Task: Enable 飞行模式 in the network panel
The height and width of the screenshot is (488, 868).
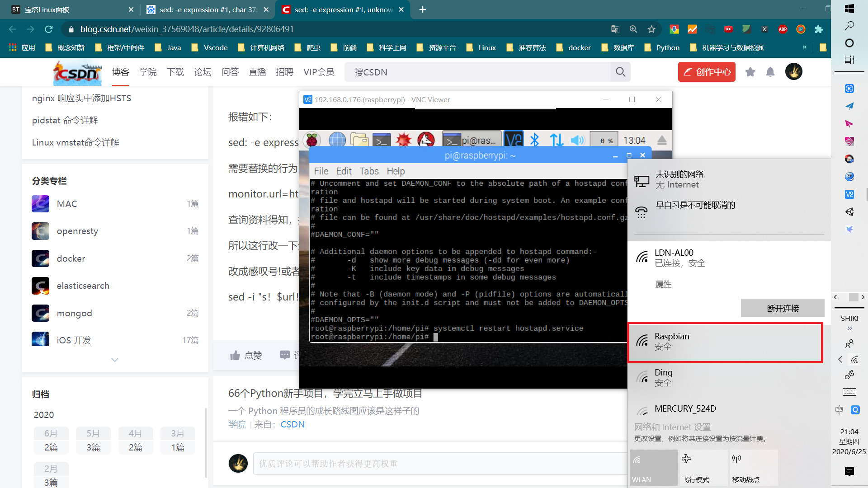Action: click(x=703, y=467)
